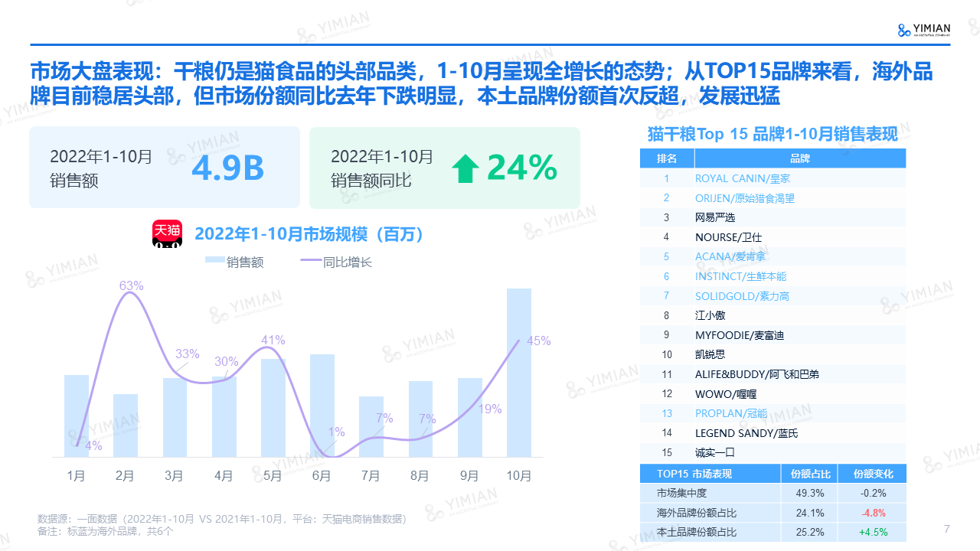980x551 pixels.
Task: Click the 品牌 column header
Action: coord(799,158)
